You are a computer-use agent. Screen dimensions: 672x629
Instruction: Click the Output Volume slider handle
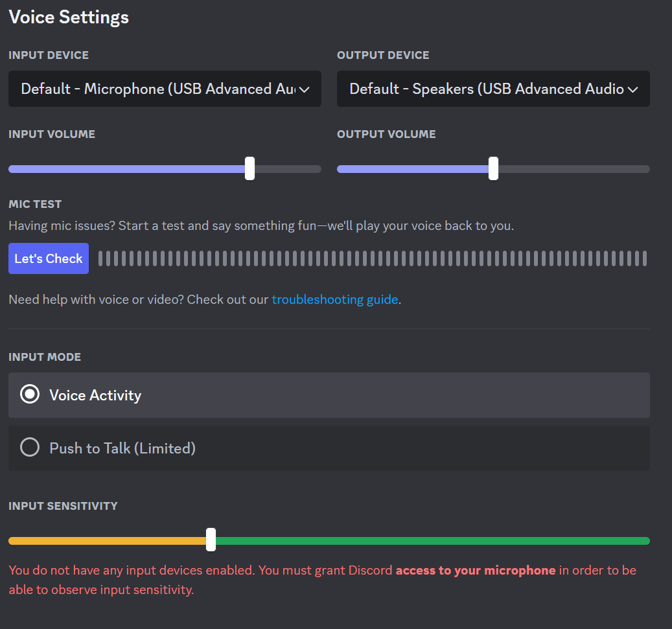tap(494, 168)
